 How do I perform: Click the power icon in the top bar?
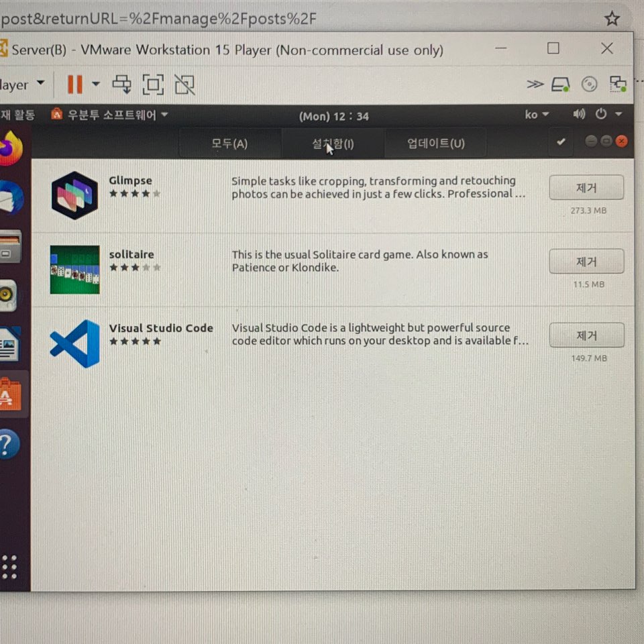tap(601, 113)
